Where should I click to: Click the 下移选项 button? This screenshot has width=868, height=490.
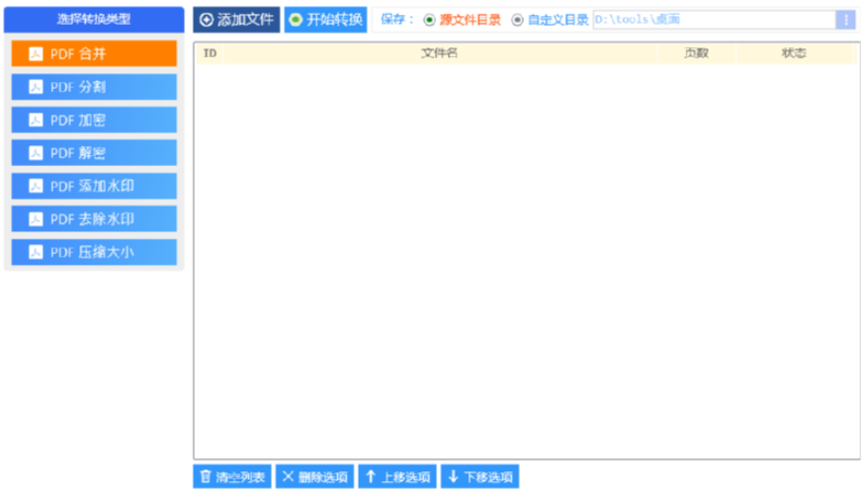[479, 476]
